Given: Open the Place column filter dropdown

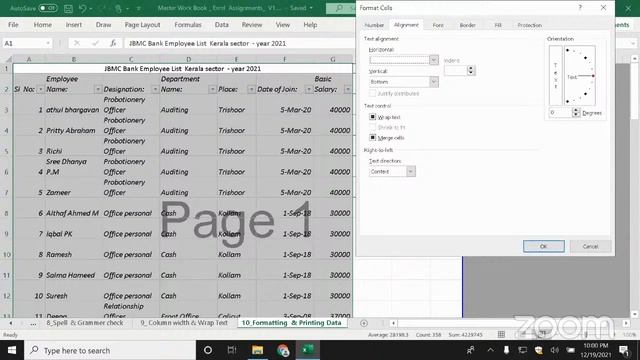Looking at the screenshot, I should pyautogui.click(x=251, y=89).
